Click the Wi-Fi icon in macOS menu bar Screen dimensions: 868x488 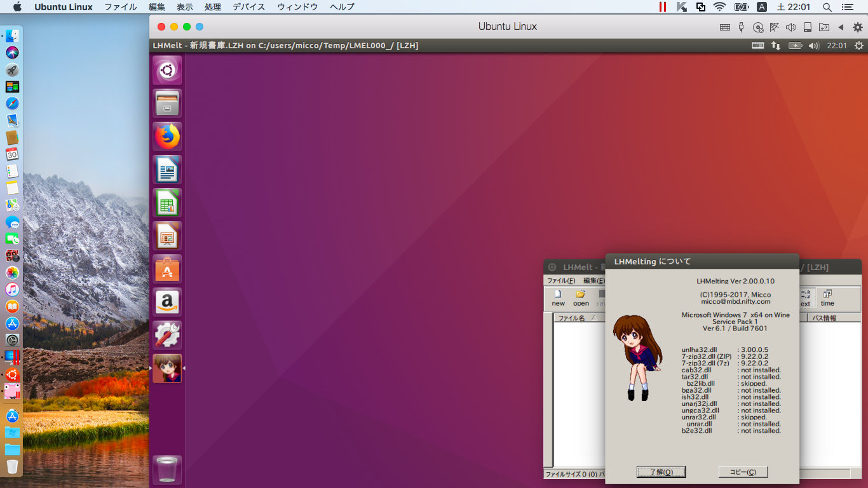[719, 7]
